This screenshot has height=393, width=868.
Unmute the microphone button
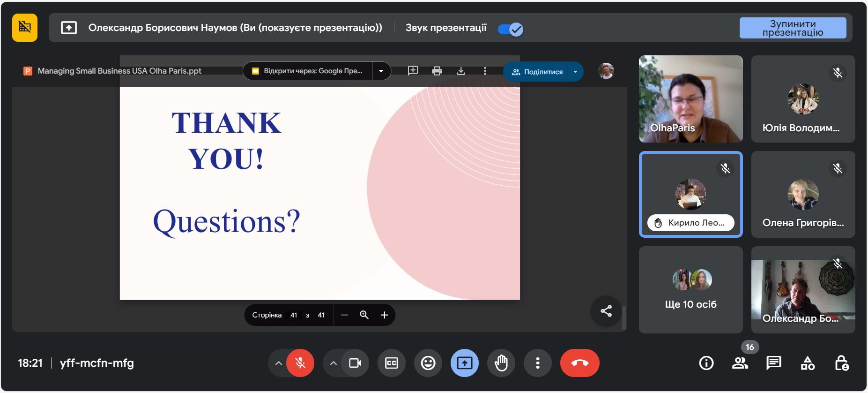[300, 363]
